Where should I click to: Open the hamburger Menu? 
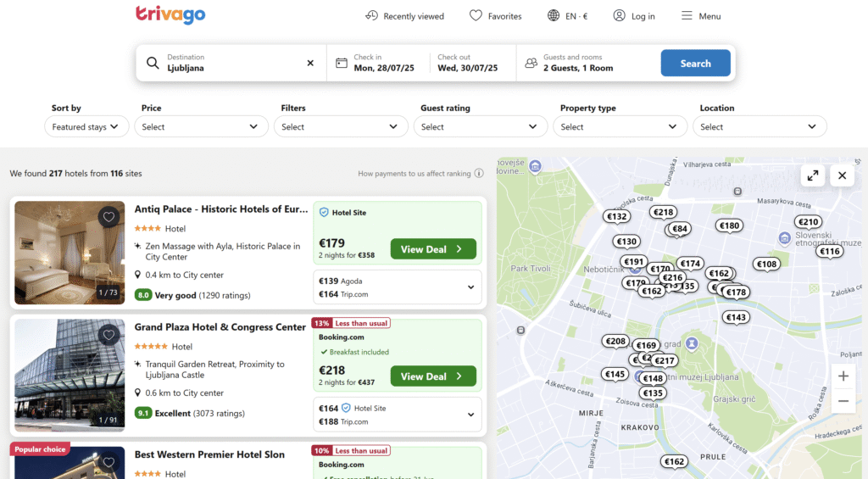[x=701, y=16]
